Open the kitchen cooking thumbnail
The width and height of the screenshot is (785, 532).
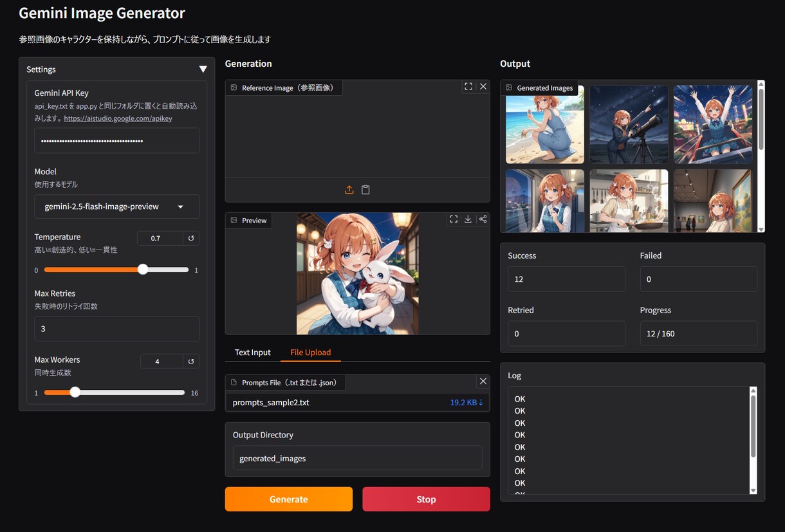pos(629,201)
